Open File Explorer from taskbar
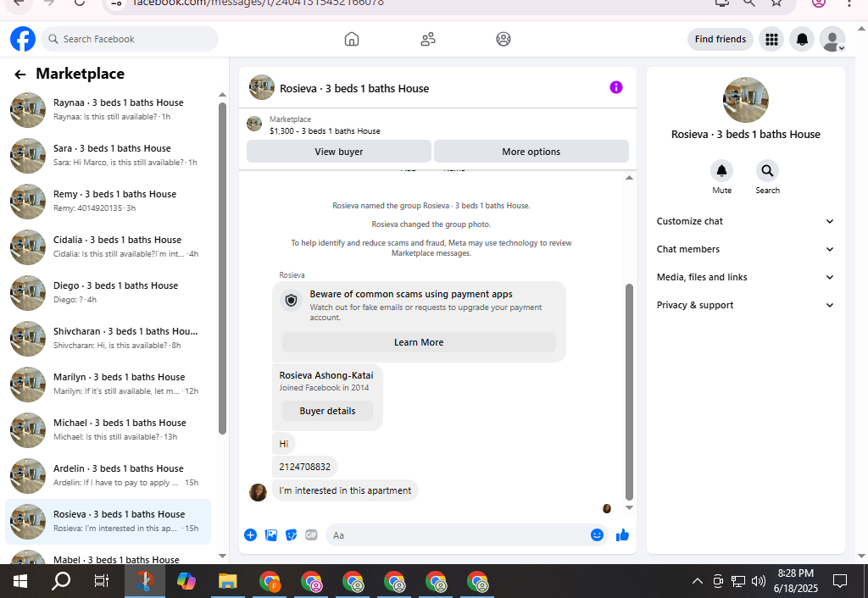 pyautogui.click(x=227, y=581)
